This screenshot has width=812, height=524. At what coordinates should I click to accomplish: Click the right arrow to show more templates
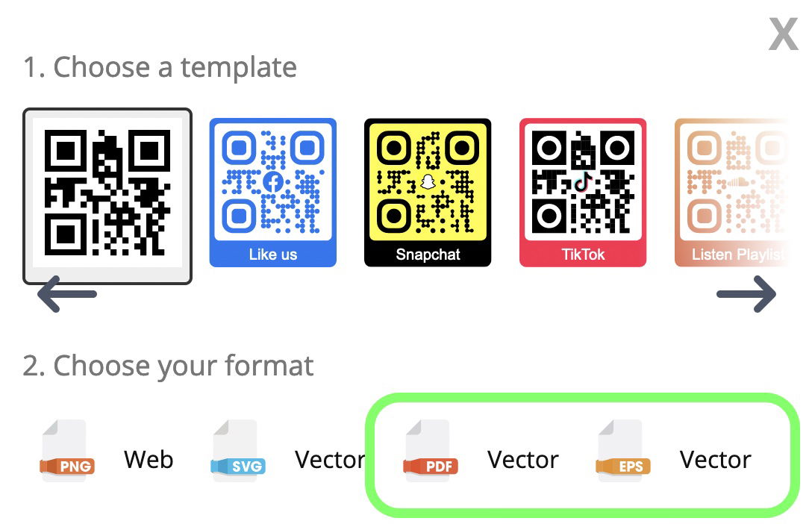pos(746,294)
